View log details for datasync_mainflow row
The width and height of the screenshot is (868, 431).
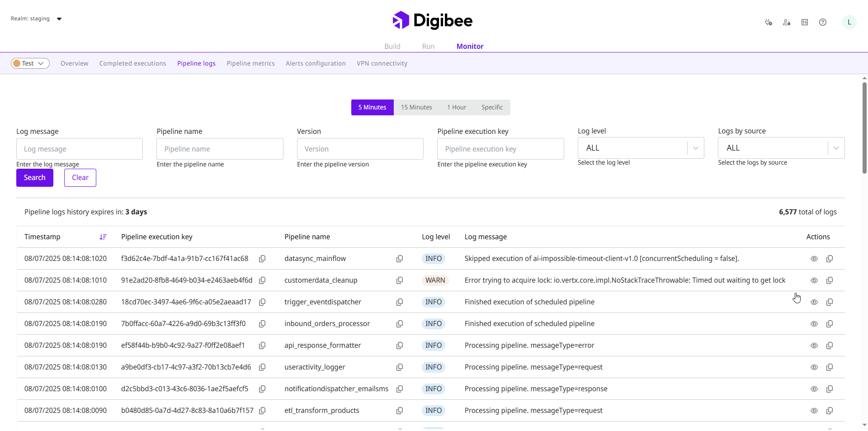pos(814,259)
